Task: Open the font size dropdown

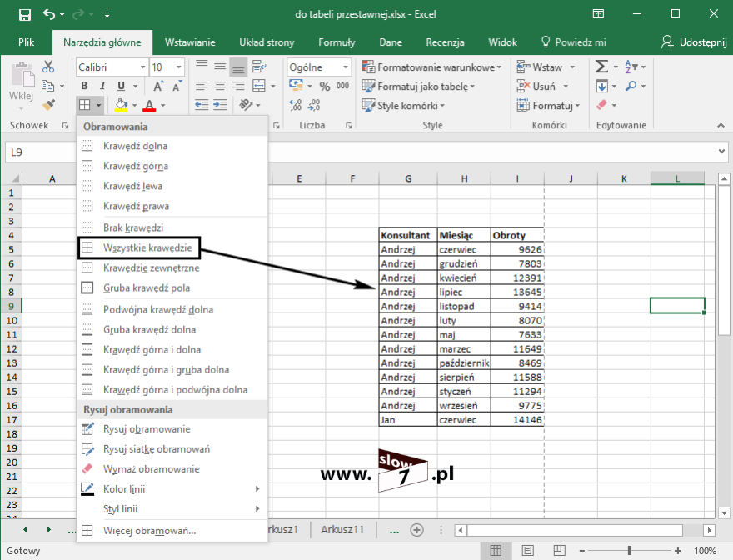Action: pos(178,67)
